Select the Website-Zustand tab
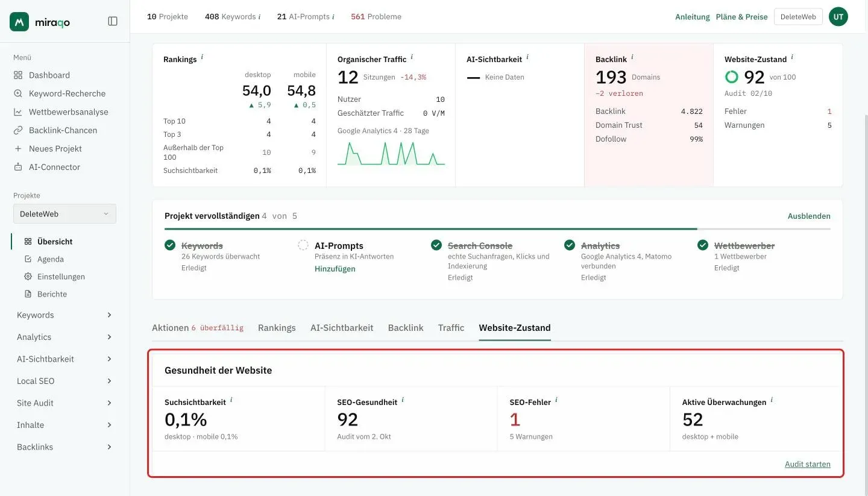Image resolution: width=868 pixels, height=496 pixels. tap(515, 328)
